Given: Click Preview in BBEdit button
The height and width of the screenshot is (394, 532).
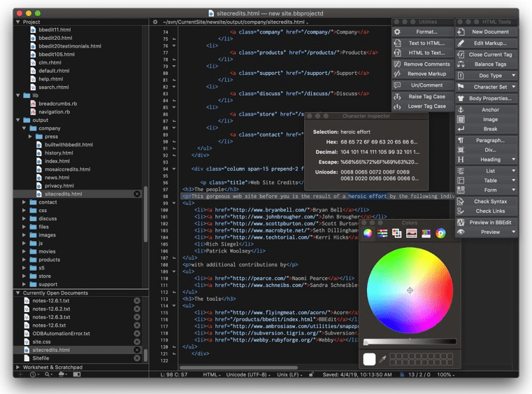Looking at the screenshot, I should pos(487,223).
